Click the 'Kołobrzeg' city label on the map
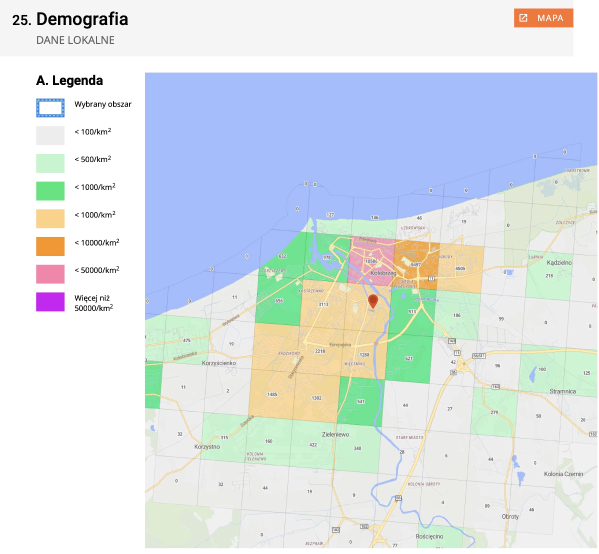599x554 pixels. click(383, 273)
